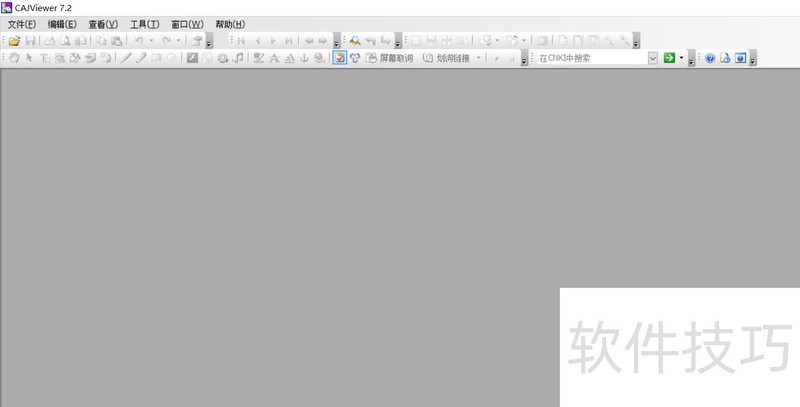Click the 划词链接 button
800x407 pixels.
[x=446, y=58]
